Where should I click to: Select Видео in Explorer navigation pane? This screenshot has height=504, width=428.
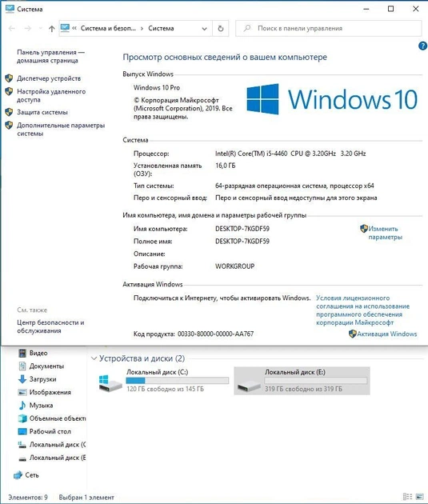pos(38,353)
